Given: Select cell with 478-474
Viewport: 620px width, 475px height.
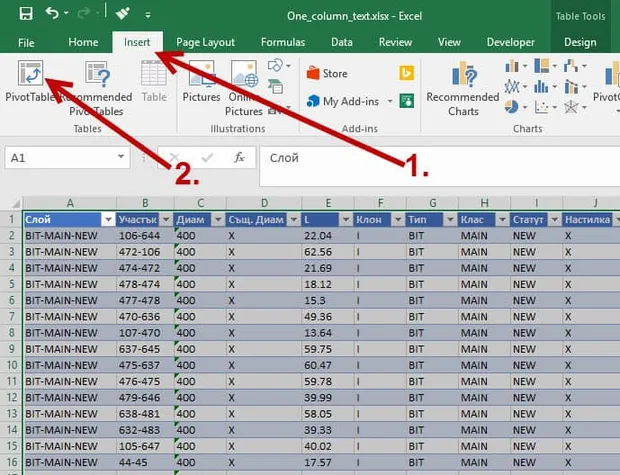Looking at the screenshot, I should point(145,284).
